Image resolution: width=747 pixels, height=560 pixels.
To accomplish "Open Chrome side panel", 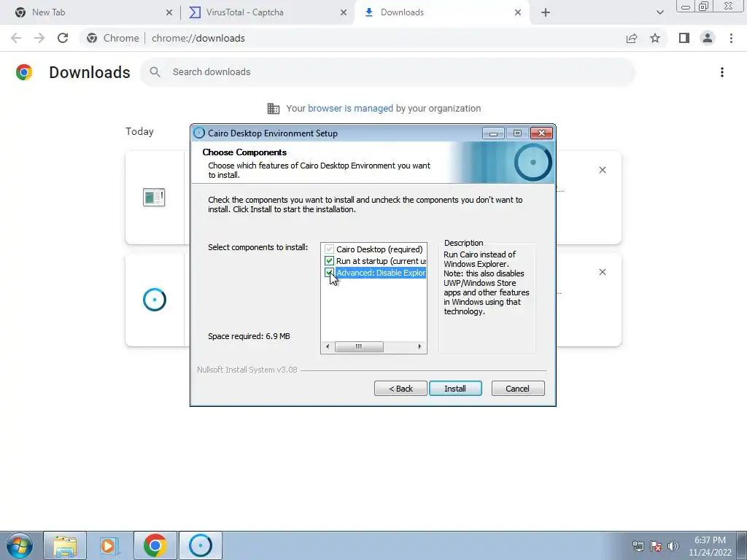I will (x=684, y=38).
